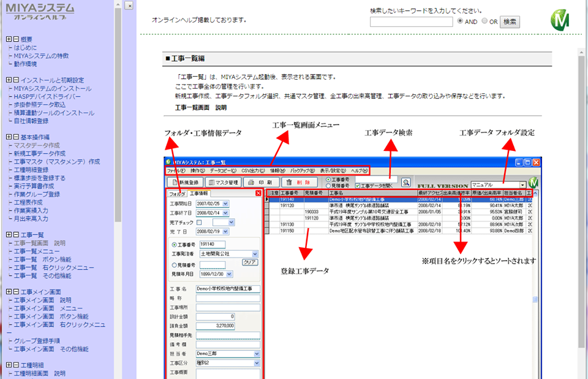Click the plus icon beside 基本操作編
Viewport: 588px width, 379px height.
9,137
